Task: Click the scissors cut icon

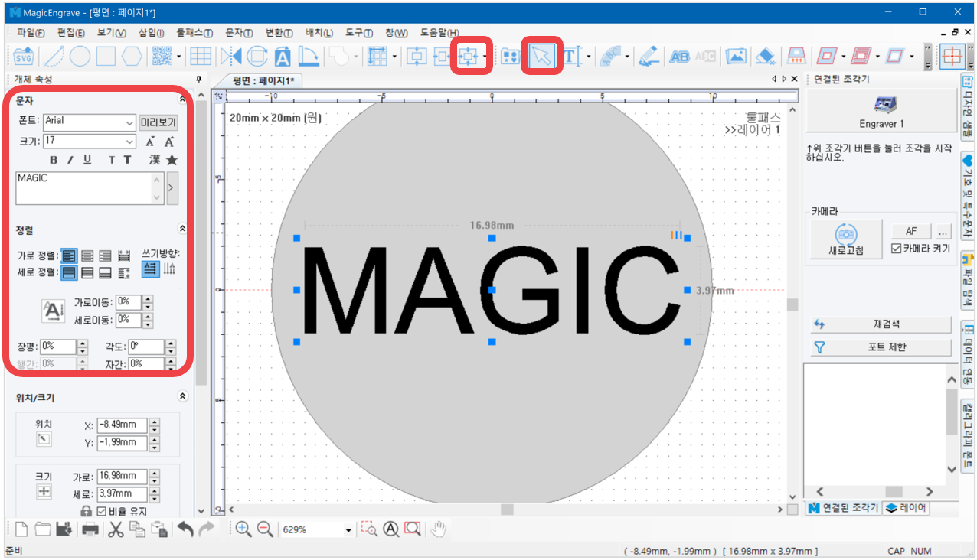Action: (x=116, y=529)
